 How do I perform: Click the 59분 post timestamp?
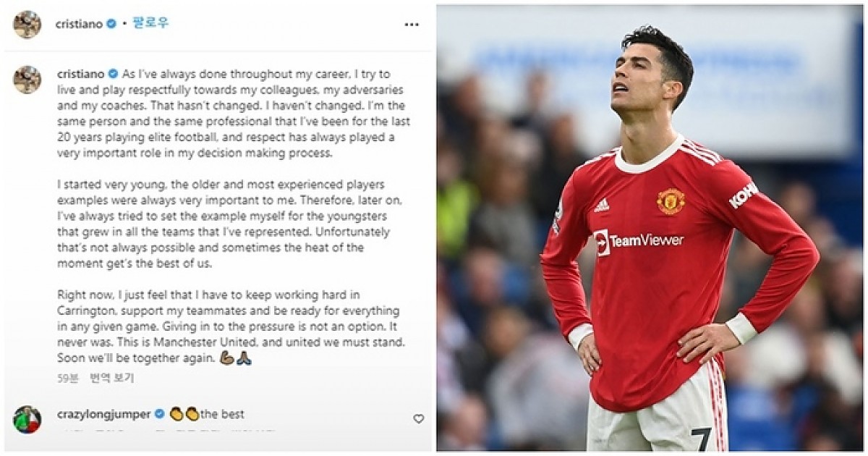tap(68, 378)
